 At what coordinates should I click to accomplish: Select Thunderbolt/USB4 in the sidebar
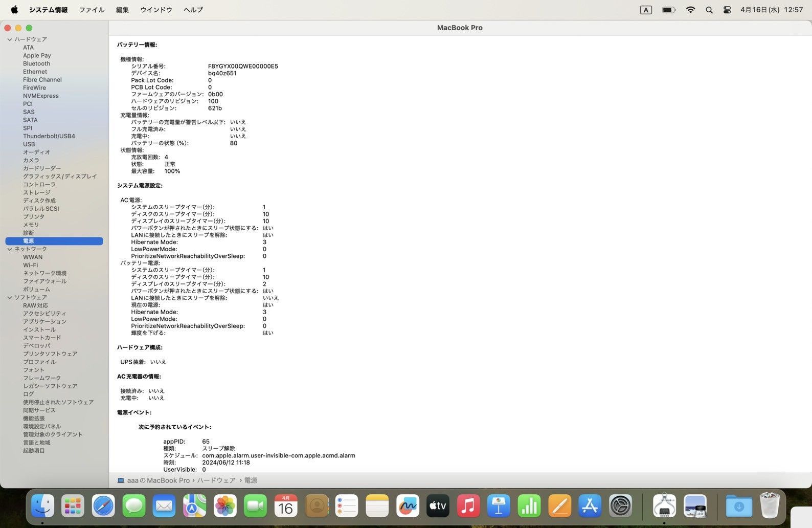click(x=49, y=136)
